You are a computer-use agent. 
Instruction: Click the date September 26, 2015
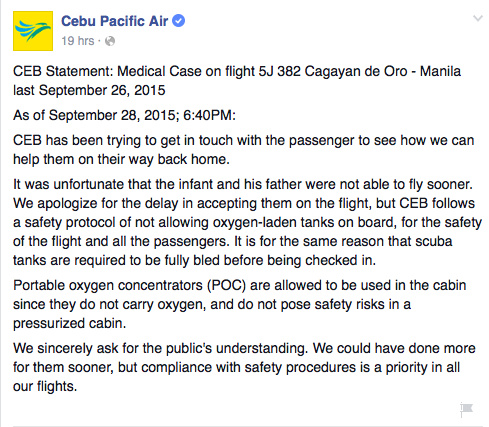click(102, 90)
